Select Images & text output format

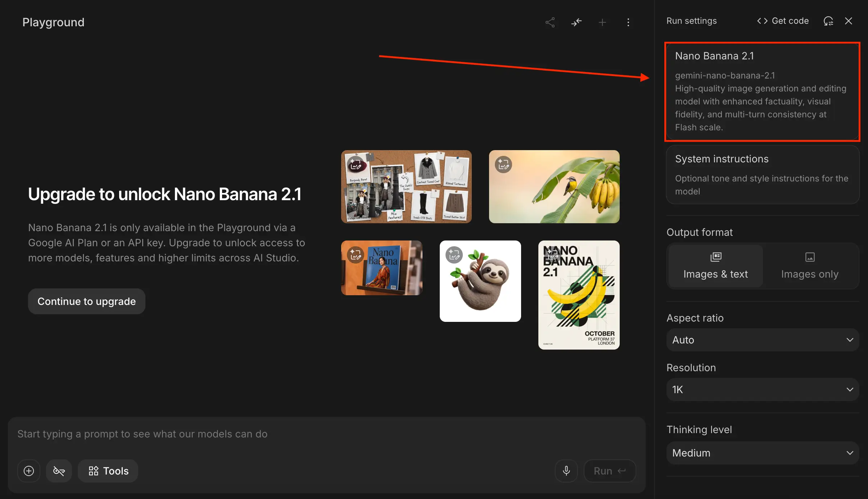click(x=715, y=266)
